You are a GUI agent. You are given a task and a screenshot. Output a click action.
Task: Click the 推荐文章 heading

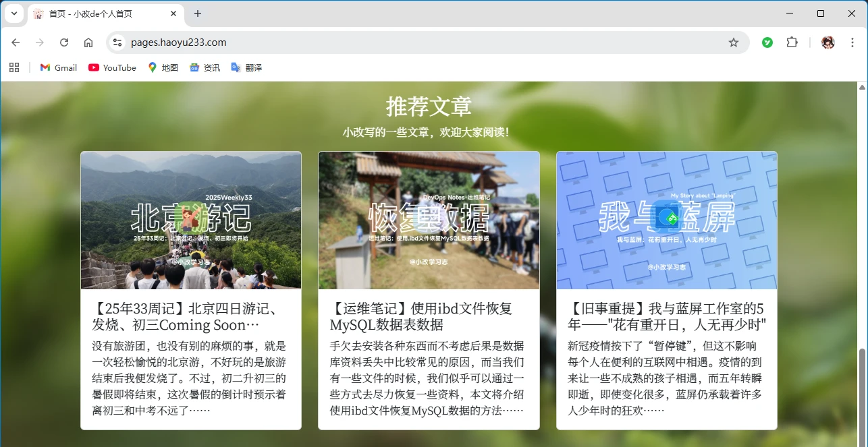tap(429, 106)
